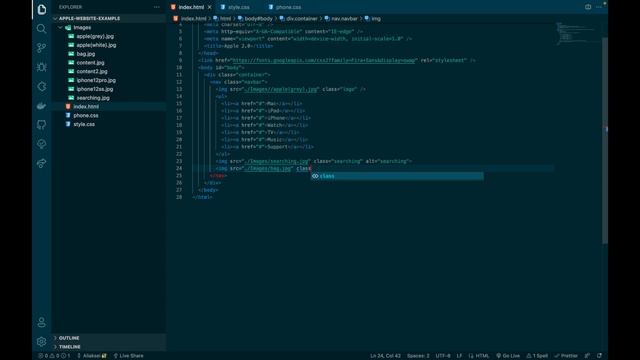Click the feedback icon in status bar
Image resolution: width=640 pixels, height=360 pixels.
[x=587, y=356]
